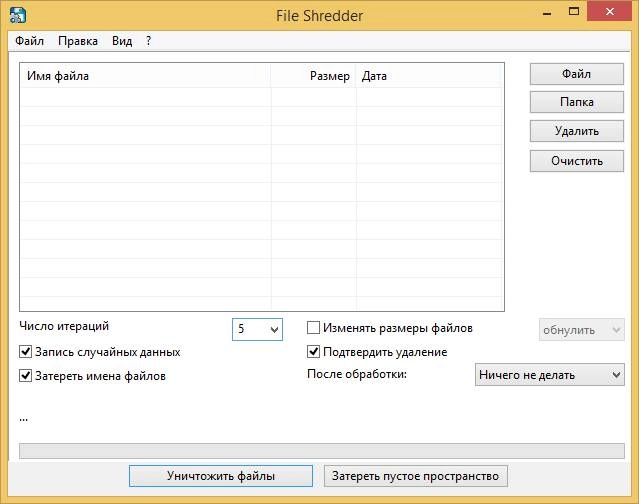
Task: Click the Уничтожить файлы button
Action: tap(221, 476)
